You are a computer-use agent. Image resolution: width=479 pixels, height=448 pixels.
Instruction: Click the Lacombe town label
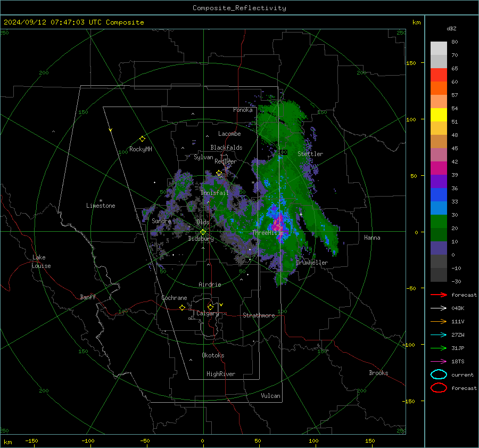pyautogui.click(x=229, y=134)
